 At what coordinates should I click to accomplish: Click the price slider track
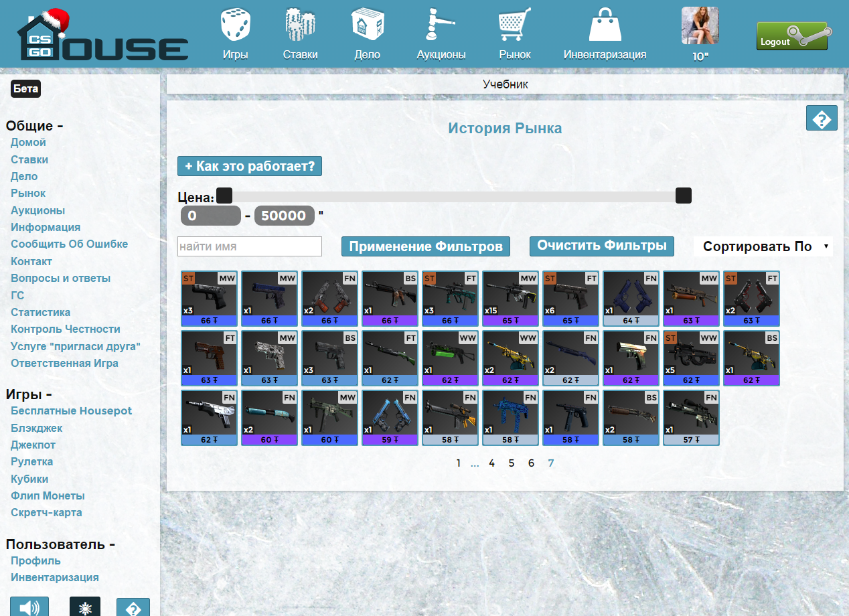coord(454,196)
